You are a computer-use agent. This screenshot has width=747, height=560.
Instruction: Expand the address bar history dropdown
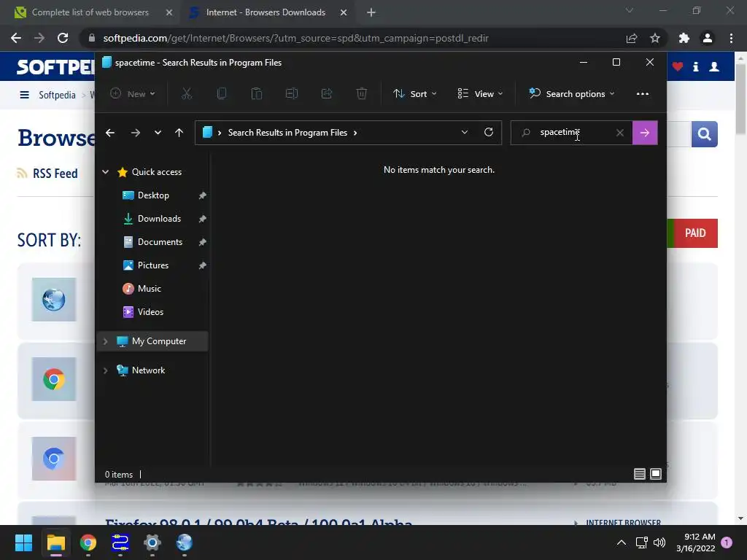(x=465, y=133)
